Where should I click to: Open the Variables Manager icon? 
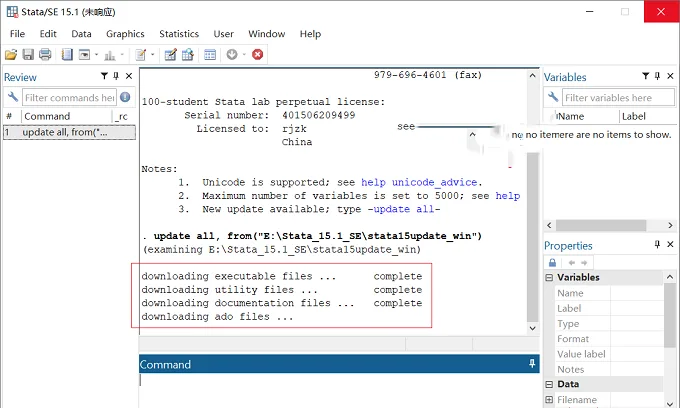pos(210,55)
